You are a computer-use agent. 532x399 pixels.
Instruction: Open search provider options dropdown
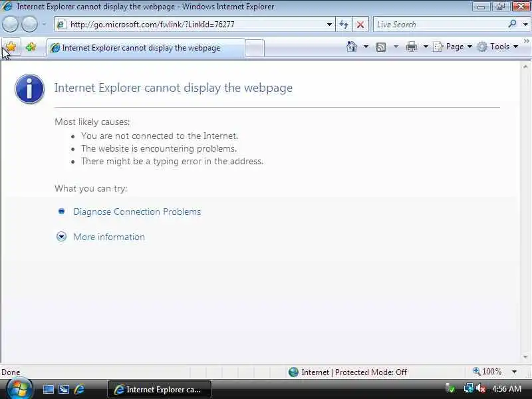(x=525, y=25)
